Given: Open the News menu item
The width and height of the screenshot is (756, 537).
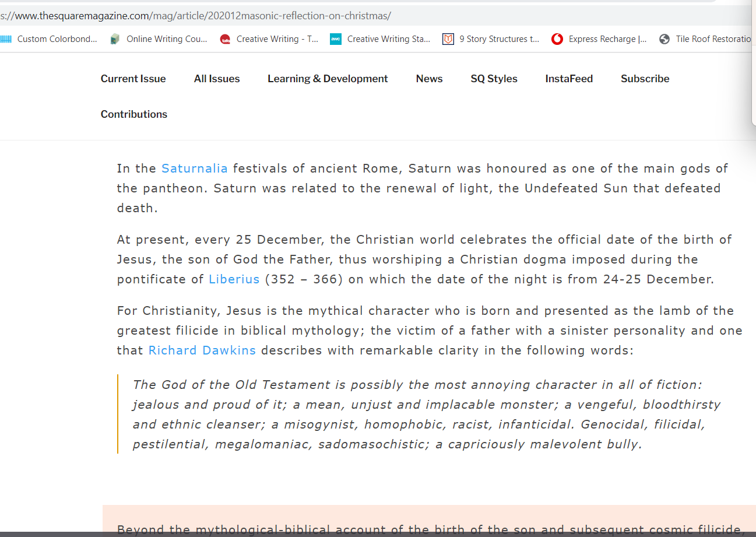Looking at the screenshot, I should (x=429, y=79).
